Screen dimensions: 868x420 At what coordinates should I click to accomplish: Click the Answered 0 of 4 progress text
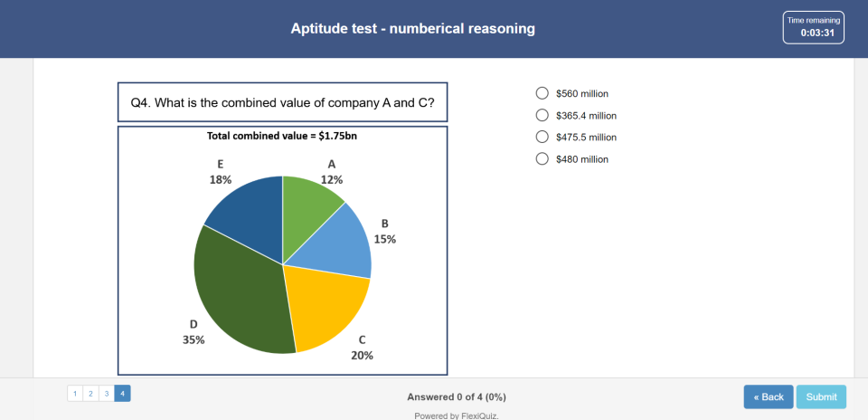456,396
